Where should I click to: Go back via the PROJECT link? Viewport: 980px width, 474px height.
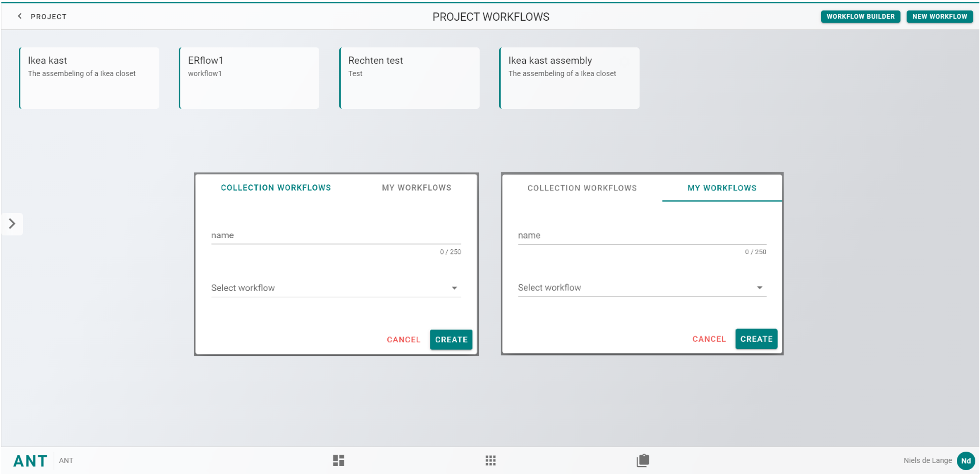(48, 16)
